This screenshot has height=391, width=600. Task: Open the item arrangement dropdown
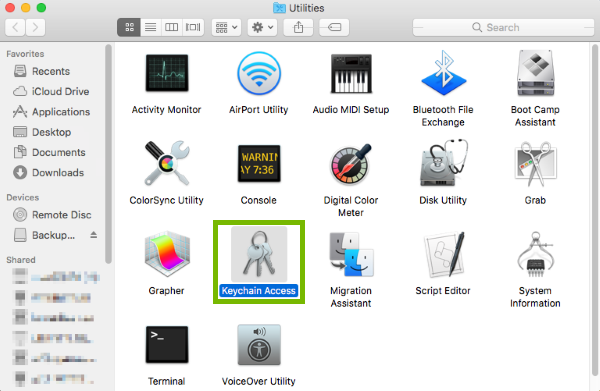(227, 28)
